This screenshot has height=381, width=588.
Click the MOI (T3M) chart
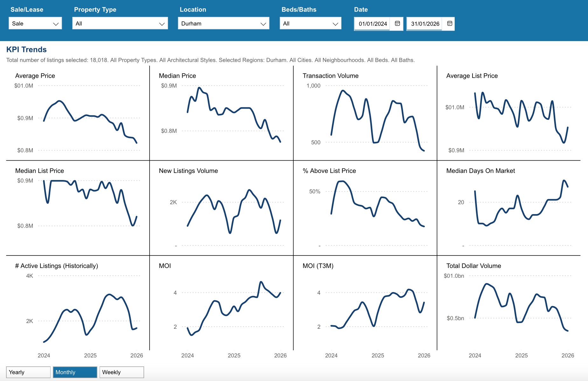point(378,307)
